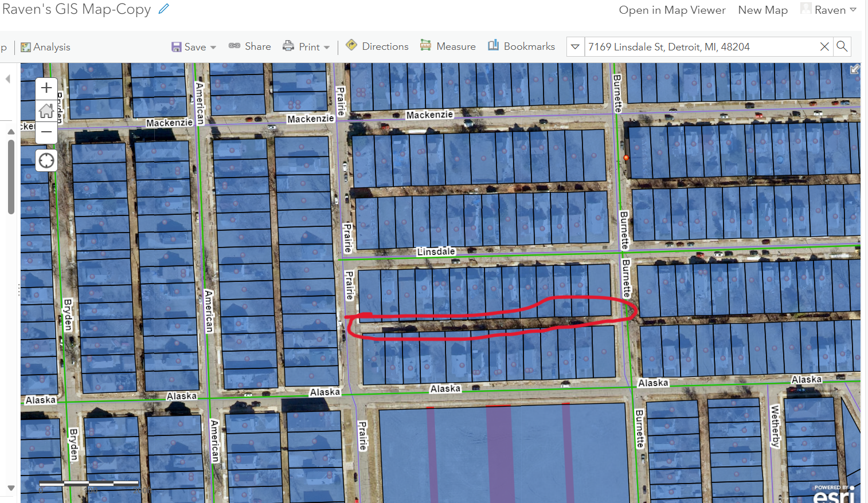Open Directions panel
The image size is (868, 503).
pos(377,46)
